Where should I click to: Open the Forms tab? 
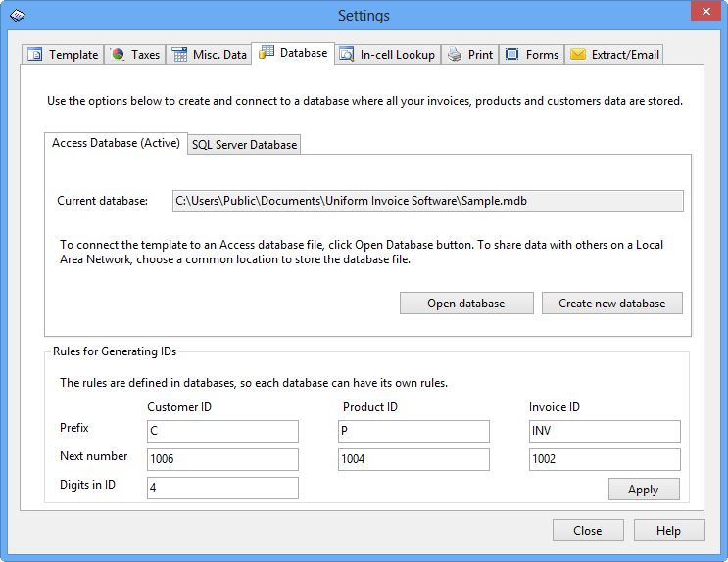(532, 54)
